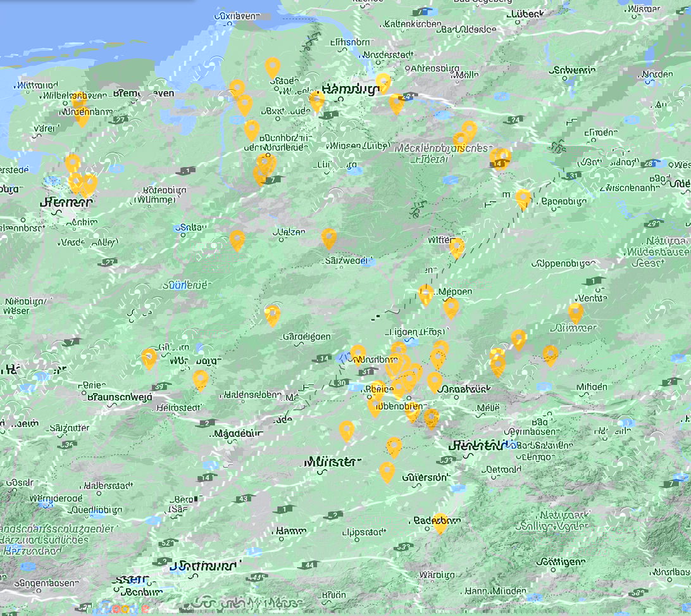Click the A24 road shield near Hamburg
Viewport: 691px width, 616px height.
point(409,95)
